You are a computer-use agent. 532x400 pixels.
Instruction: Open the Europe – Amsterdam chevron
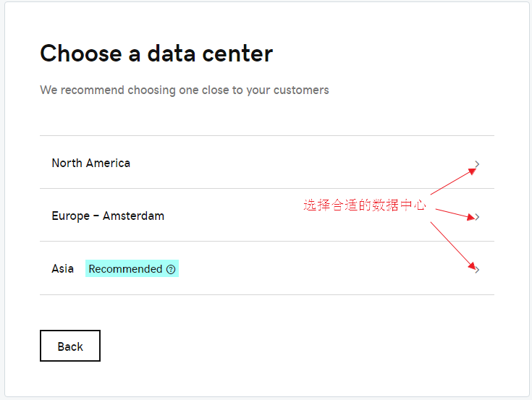pos(477,217)
